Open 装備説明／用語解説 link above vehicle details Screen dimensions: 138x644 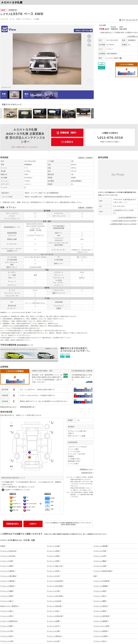[x=86, y=158]
